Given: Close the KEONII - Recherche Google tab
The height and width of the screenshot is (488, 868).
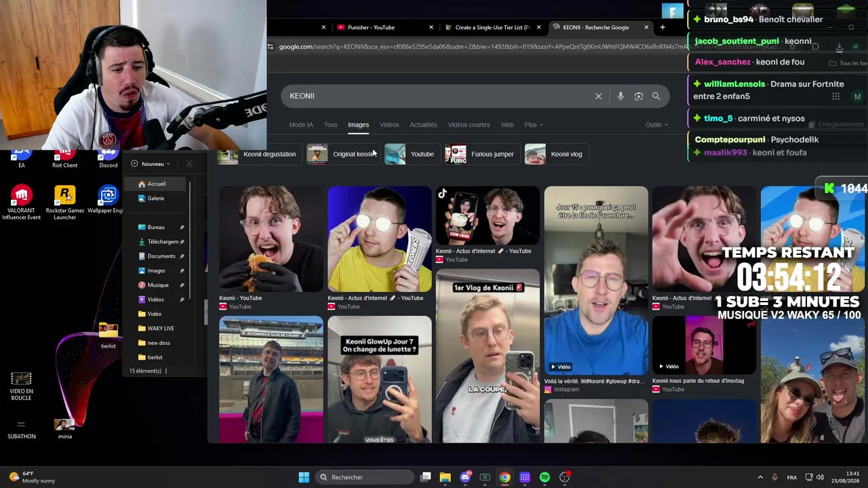Looking at the screenshot, I should click(646, 28).
